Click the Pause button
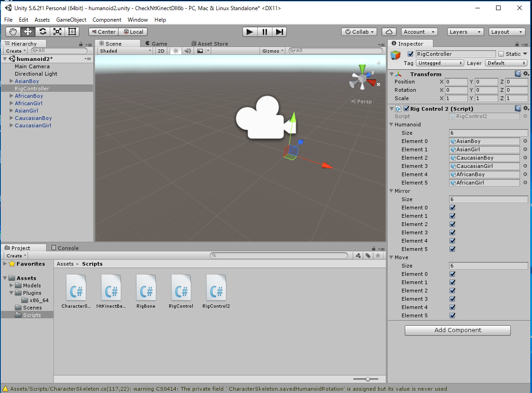This screenshot has height=393, width=532. click(265, 32)
